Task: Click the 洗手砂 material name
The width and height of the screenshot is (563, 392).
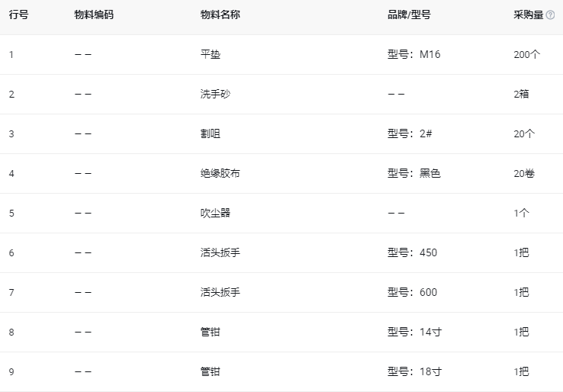Action: pyautogui.click(x=215, y=95)
